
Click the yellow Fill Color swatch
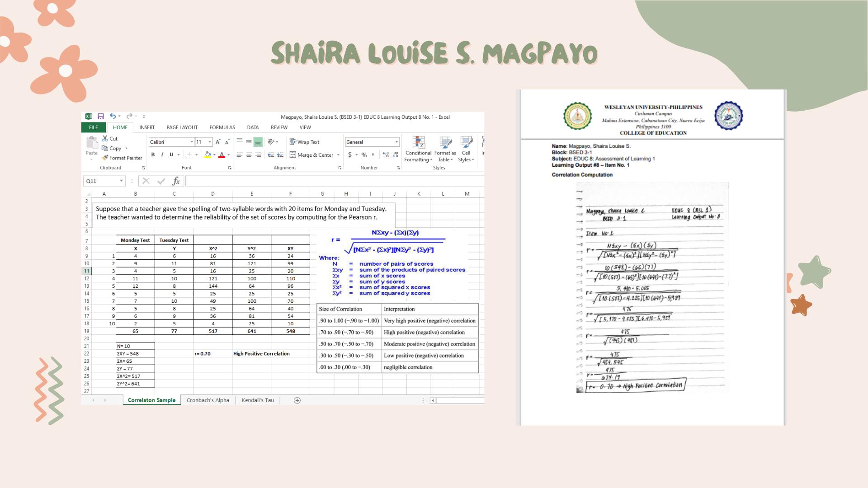208,155
